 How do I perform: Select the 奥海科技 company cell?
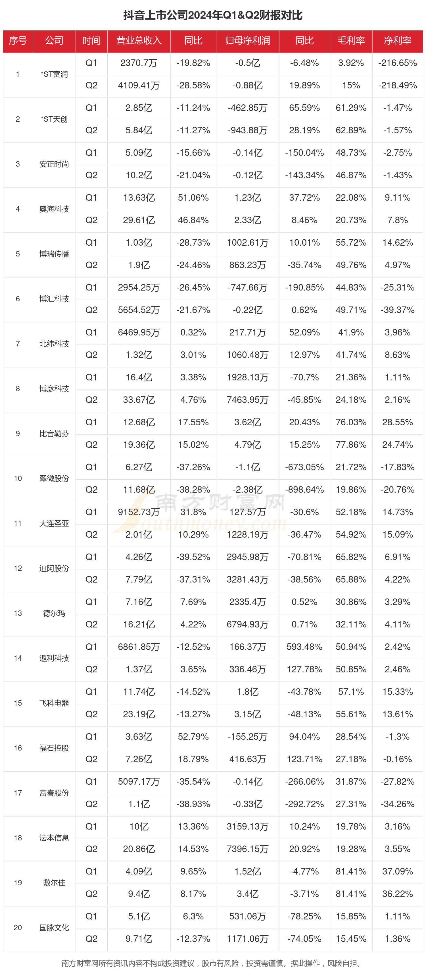[x=54, y=209]
